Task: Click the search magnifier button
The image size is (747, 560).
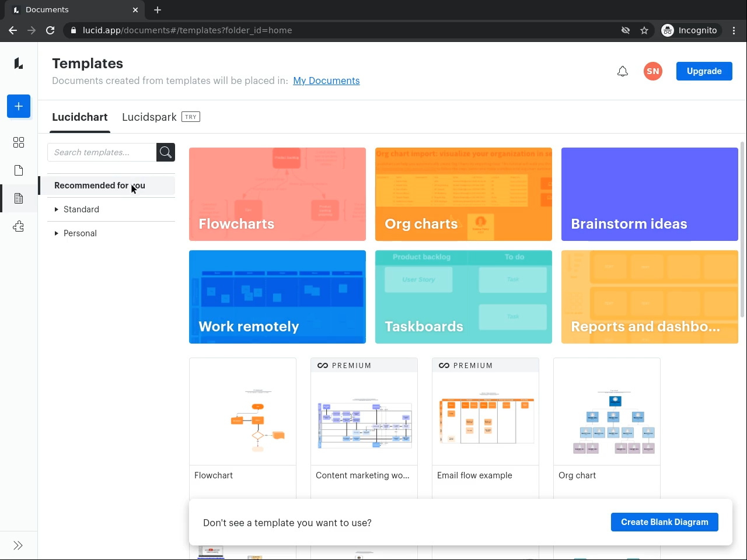Action: (x=166, y=152)
